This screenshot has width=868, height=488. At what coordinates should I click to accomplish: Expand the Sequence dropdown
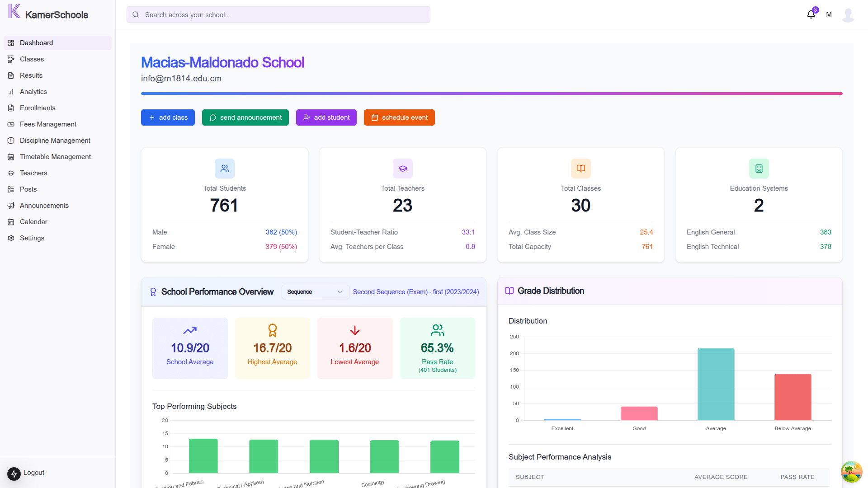(315, 292)
